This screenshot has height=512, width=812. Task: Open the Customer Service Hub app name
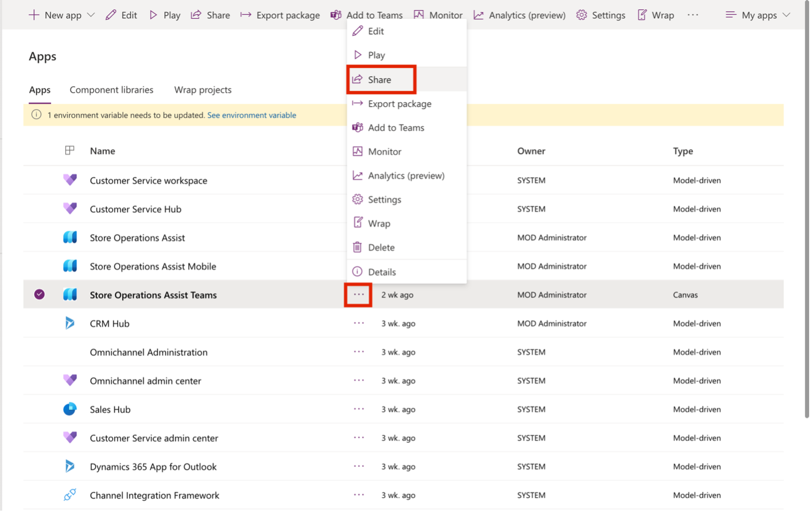(136, 209)
